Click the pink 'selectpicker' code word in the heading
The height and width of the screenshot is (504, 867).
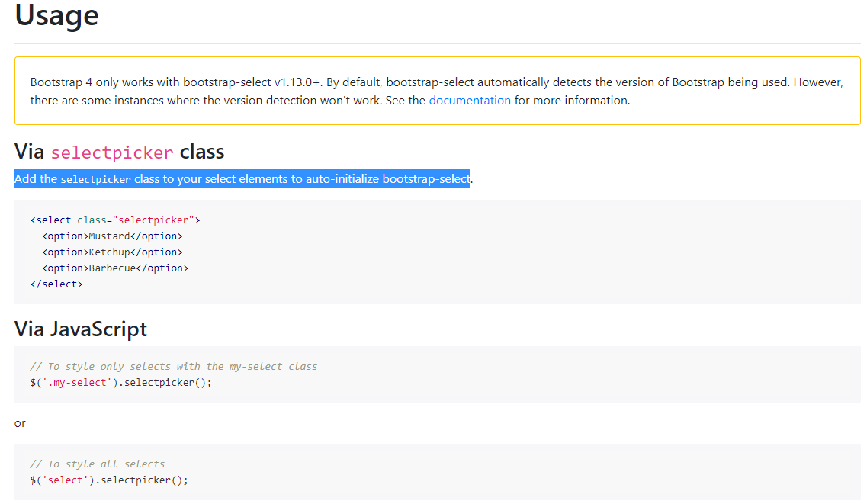coord(112,153)
